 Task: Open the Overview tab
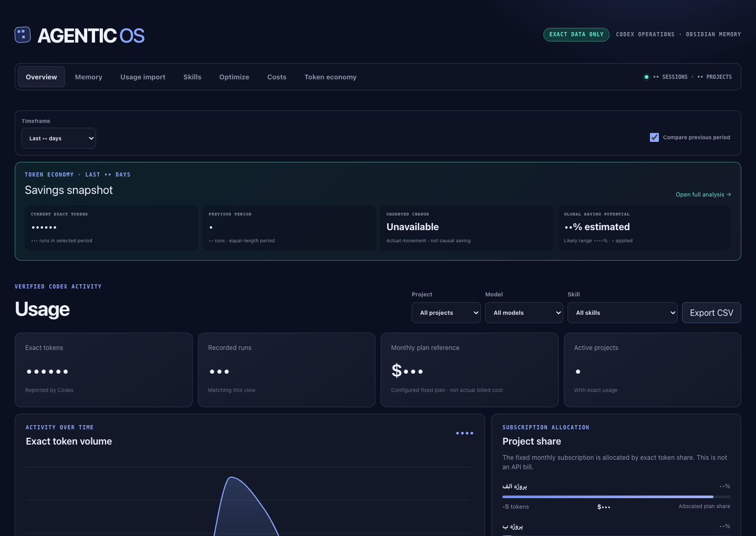(41, 77)
